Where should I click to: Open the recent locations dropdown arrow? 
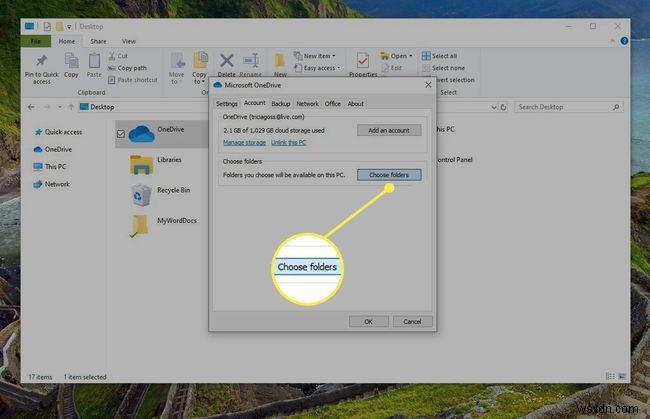(x=60, y=107)
